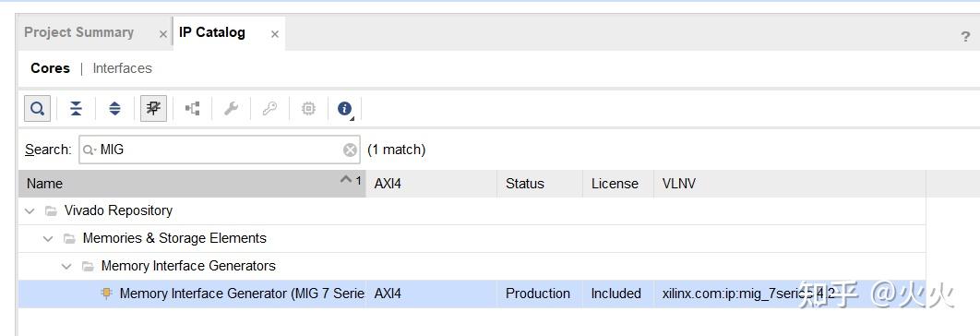The image size is (980, 336).
Task: Select Memory Interface Generator (MIG 7 Series) row
Action: 472,294
